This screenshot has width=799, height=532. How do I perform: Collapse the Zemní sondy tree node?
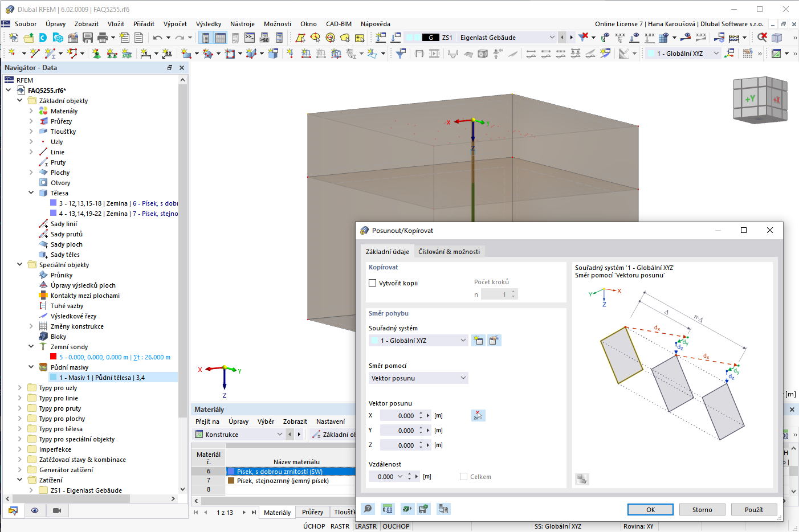pos(31,347)
